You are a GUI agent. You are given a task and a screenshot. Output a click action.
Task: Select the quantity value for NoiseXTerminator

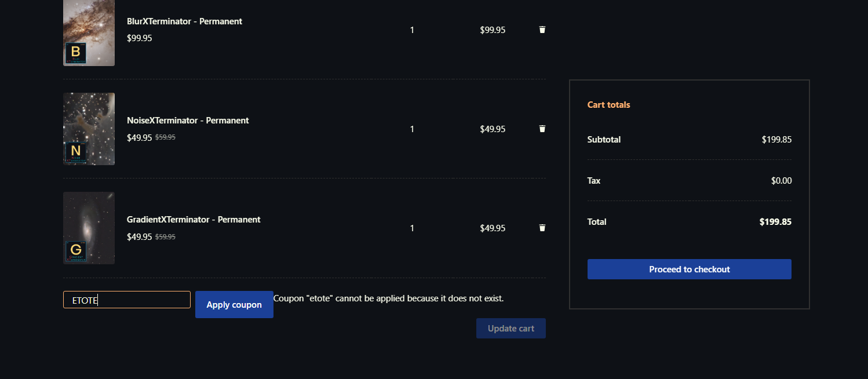click(412, 129)
